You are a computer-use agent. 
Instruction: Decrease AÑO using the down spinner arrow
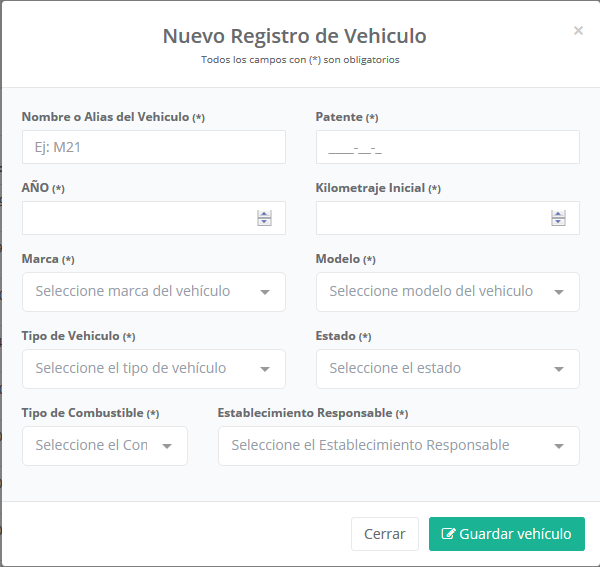coord(264,223)
